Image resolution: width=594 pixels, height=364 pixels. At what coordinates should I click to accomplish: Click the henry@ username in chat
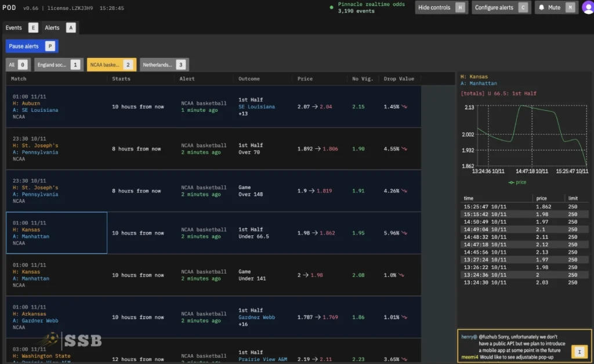[x=469, y=337]
